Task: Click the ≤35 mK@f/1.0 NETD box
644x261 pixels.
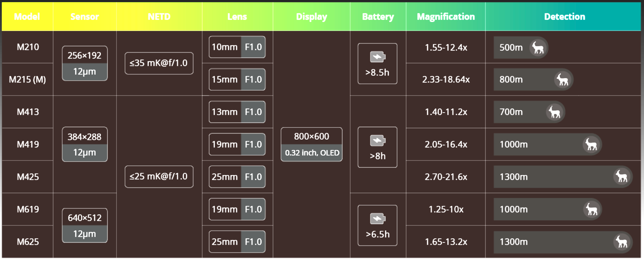Action: (x=159, y=63)
